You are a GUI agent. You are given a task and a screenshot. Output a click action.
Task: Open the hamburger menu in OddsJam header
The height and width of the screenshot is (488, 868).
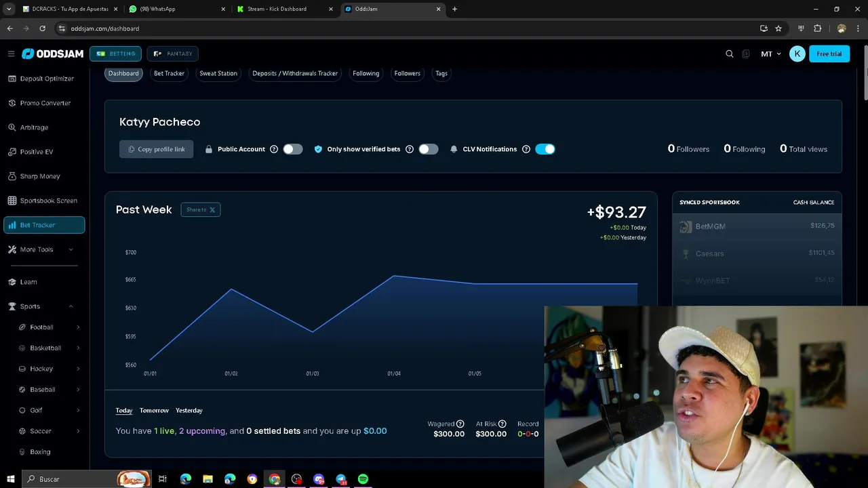tap(11, 54)
